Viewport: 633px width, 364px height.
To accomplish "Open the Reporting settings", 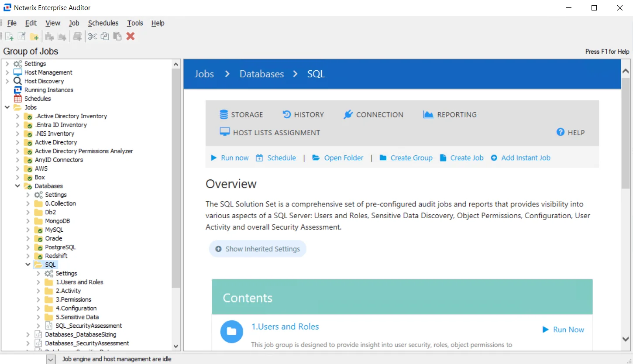I will click(450, 115).
